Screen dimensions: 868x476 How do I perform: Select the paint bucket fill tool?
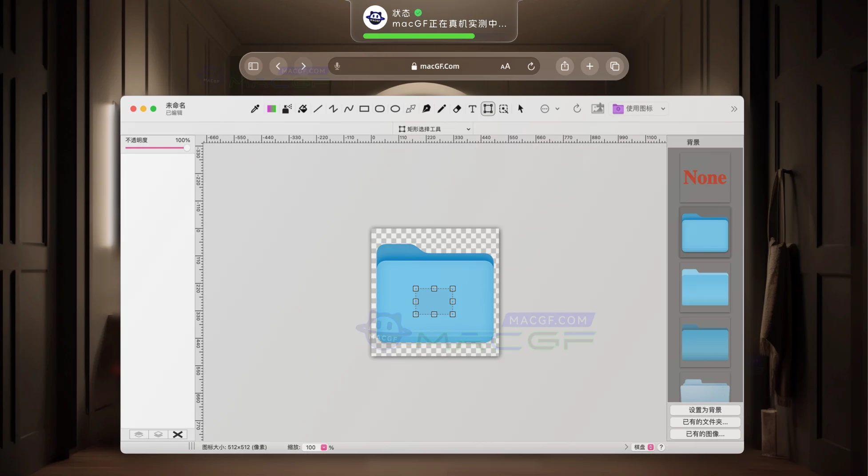click(303, 108)
